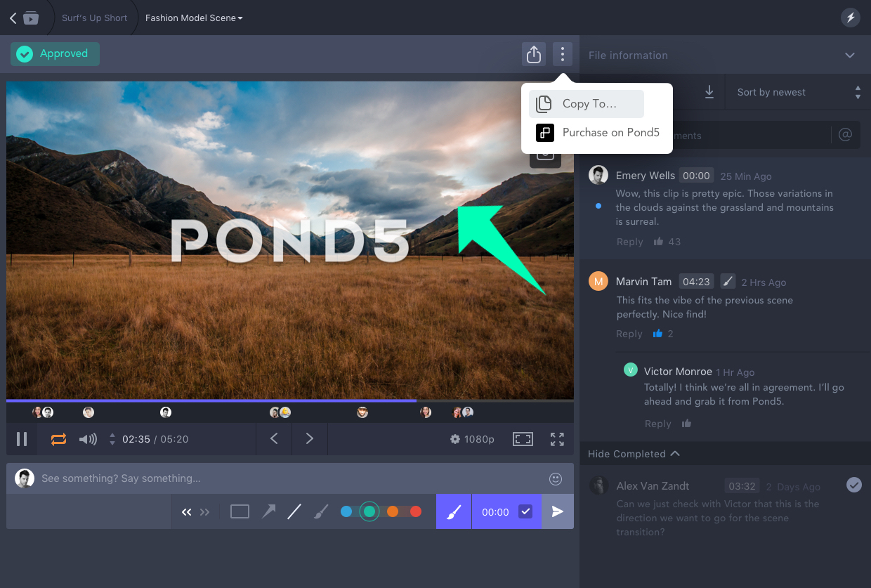Click the @ mention filter icon
This screenshot has height=588, width=871.
point(846,135)
